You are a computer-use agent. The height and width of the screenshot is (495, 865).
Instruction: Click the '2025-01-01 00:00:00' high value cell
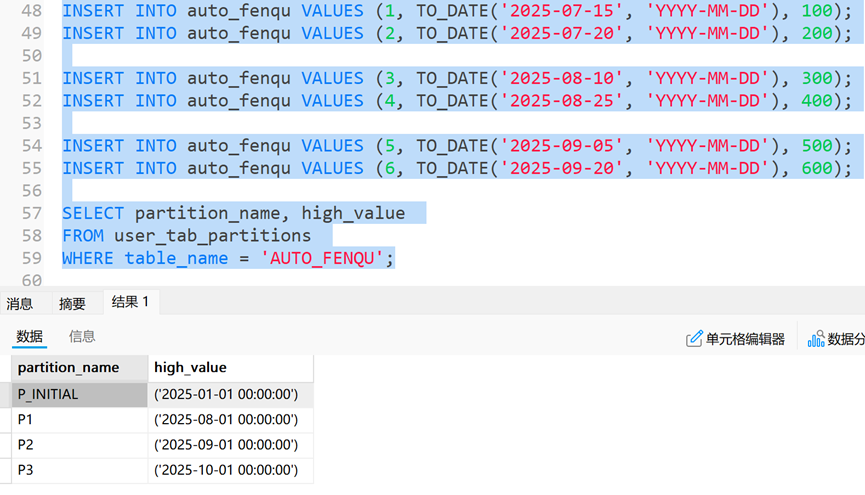click(226, 394)
